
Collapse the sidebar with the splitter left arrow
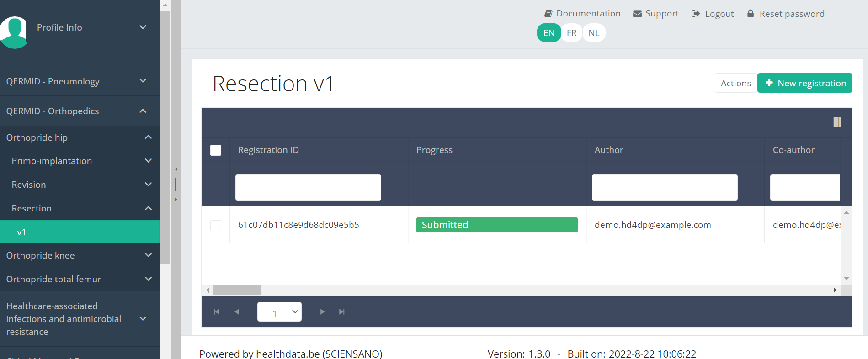(x=176, y=169)
